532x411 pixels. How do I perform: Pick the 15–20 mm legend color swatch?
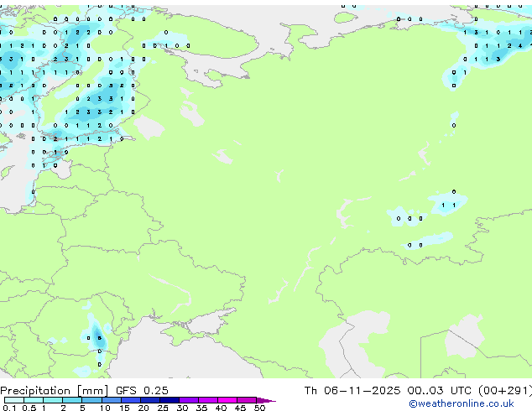pyautogui.click(x=130, y=400)
